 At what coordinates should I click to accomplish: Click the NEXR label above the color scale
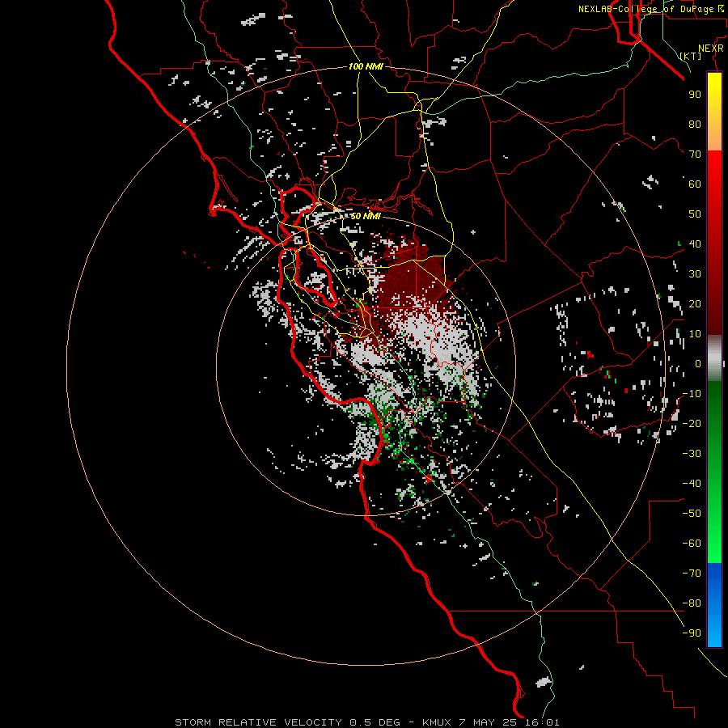click(711, 49)
